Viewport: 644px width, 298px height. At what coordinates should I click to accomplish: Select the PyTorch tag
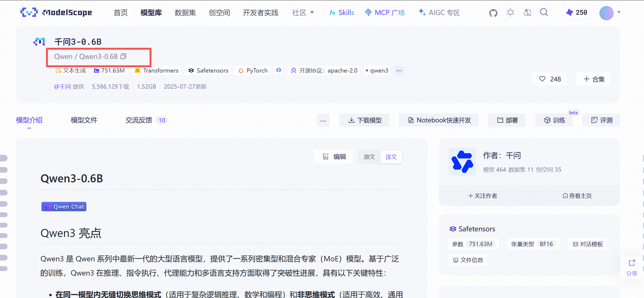253,70
